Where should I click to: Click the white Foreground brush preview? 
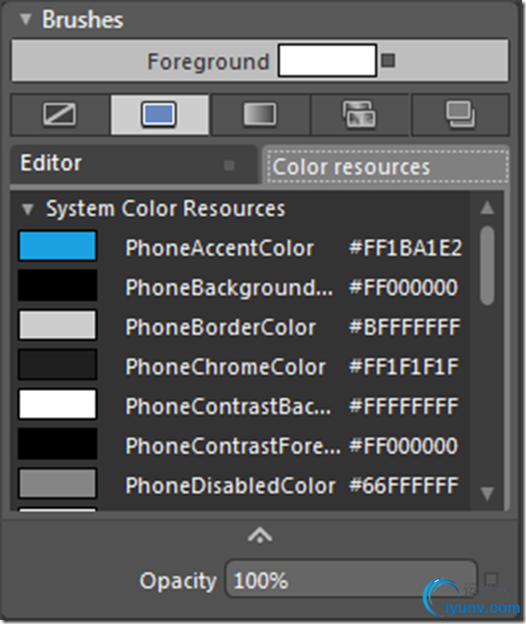tap(327, 60)
